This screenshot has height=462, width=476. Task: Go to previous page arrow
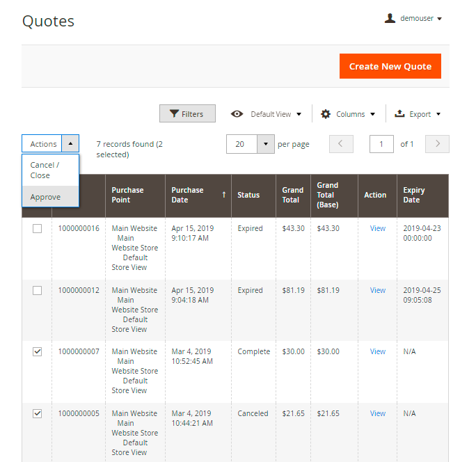click(x=341, y=144)
